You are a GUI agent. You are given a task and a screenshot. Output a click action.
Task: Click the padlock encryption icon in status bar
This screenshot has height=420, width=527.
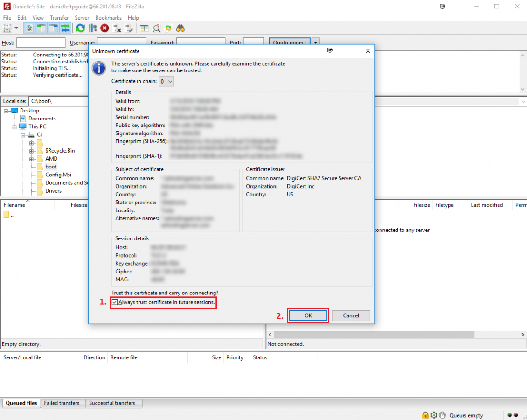point(425,415)
